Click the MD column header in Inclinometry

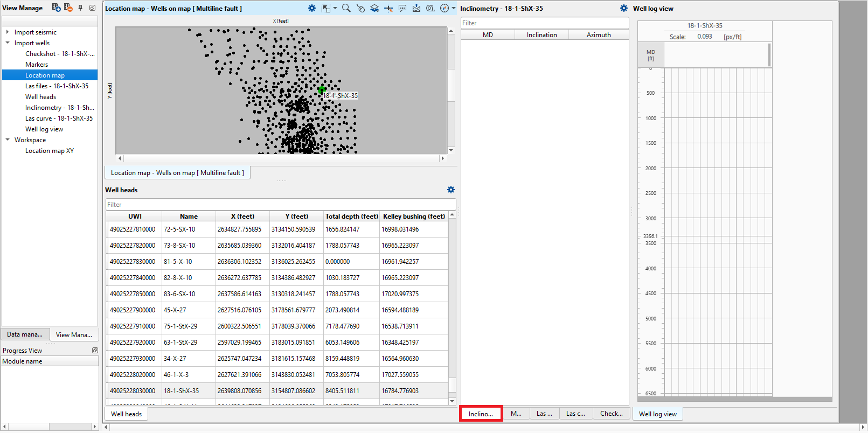point(488,35)
